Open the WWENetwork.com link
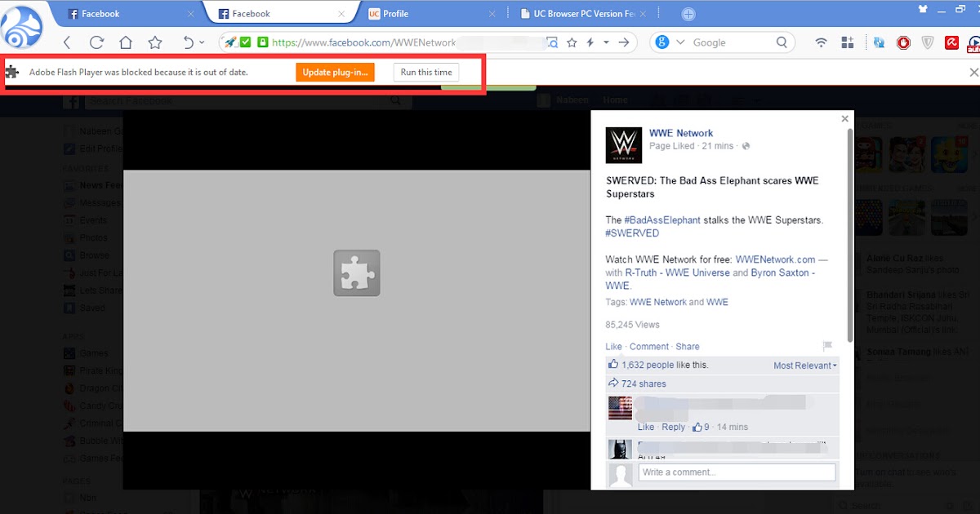 775,259
